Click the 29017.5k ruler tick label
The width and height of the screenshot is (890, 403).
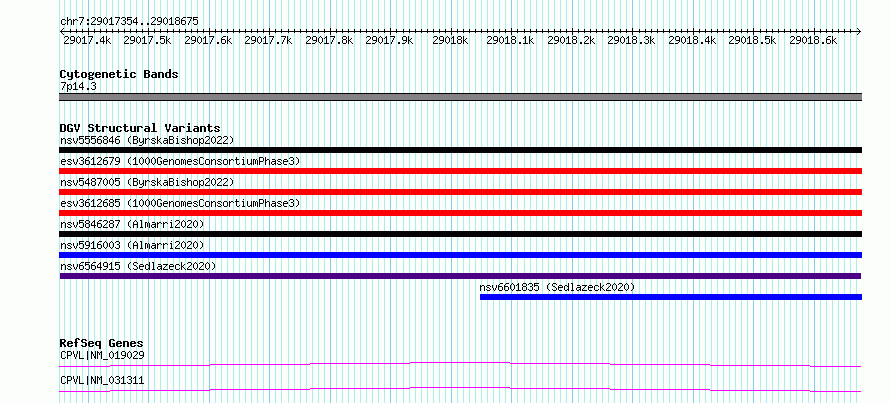147,40
